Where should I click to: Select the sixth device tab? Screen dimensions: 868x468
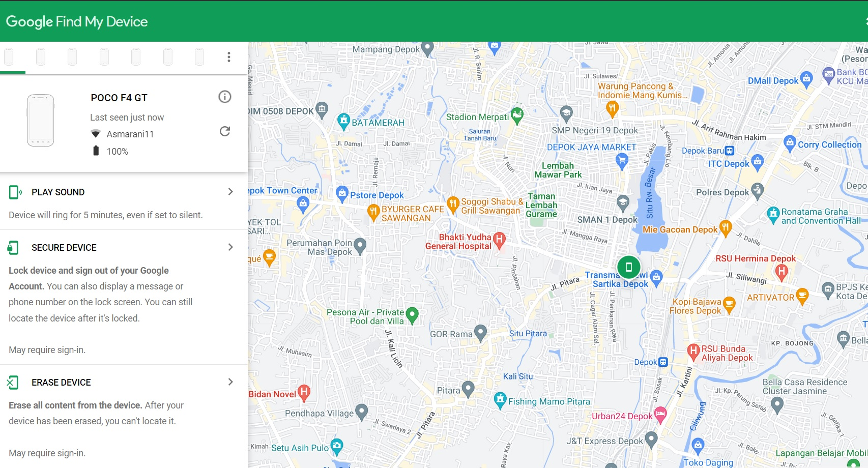(168, 57)
